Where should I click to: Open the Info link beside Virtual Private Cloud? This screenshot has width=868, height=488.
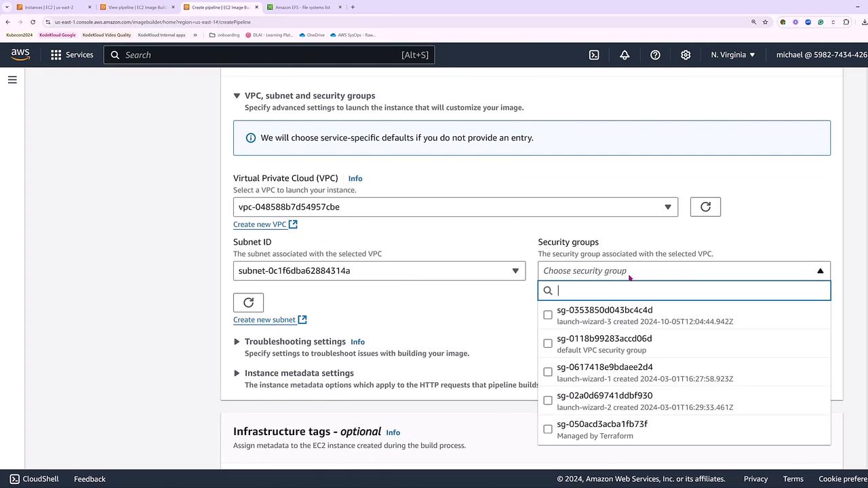pos(355,179)
